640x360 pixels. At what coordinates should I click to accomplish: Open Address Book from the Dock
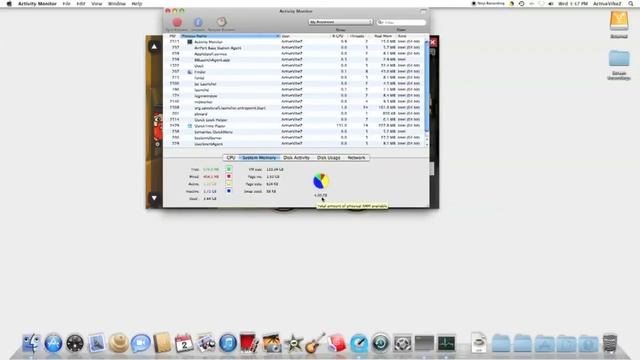coord(162,343)
